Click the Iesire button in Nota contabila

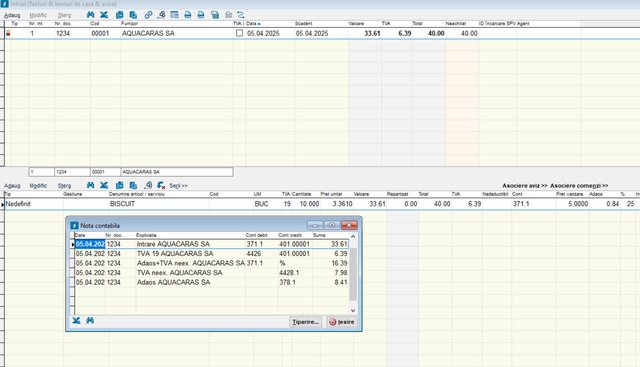342,322
